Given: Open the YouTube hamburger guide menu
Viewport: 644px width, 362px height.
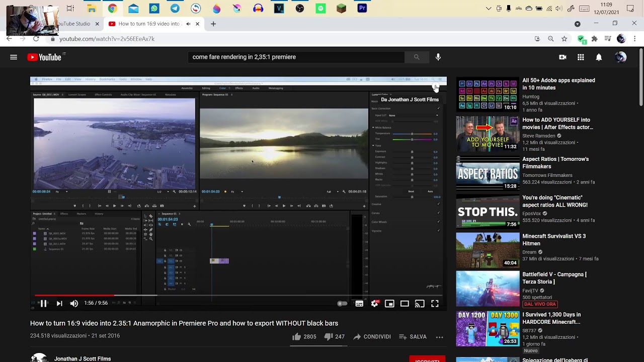Looking at the screenshot, I should tap(14, 57).
